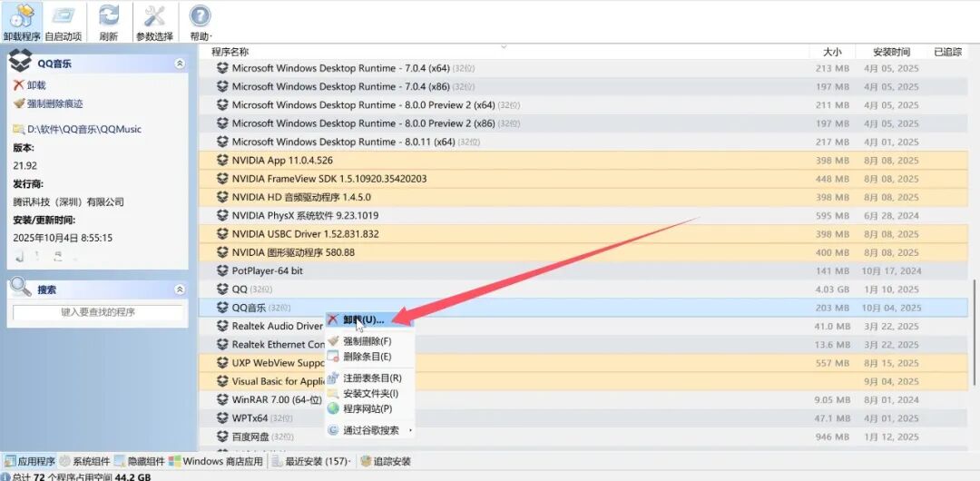The width and height of the screenshot is (980, 481).
Task: Click the folder icon beside D:\软件\QQ音乐\QQMusic
Action: [19, 130]
